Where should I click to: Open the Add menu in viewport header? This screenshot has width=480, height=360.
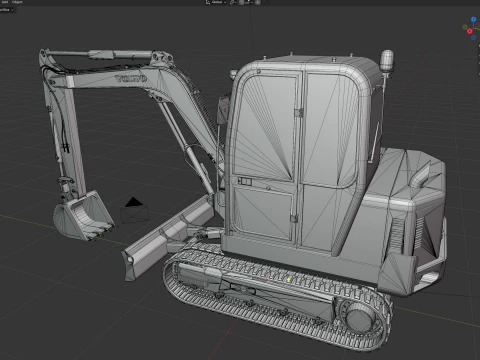(5, 2)
